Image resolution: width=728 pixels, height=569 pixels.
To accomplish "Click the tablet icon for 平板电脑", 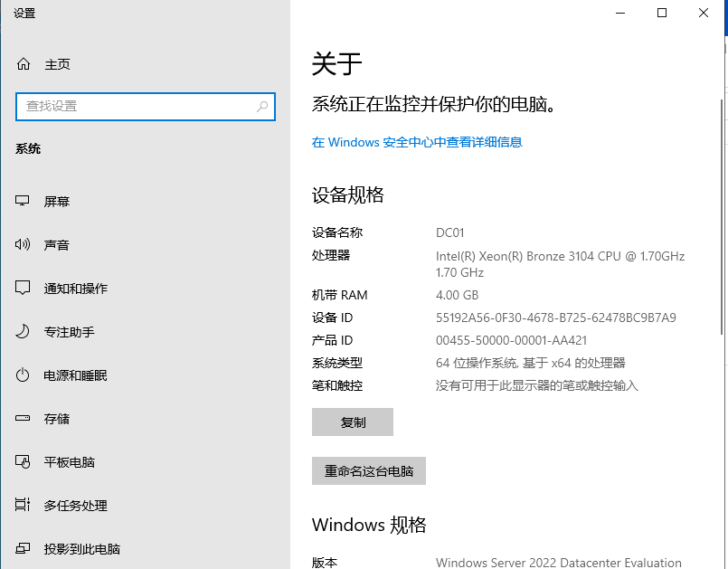I will [24, 462].
